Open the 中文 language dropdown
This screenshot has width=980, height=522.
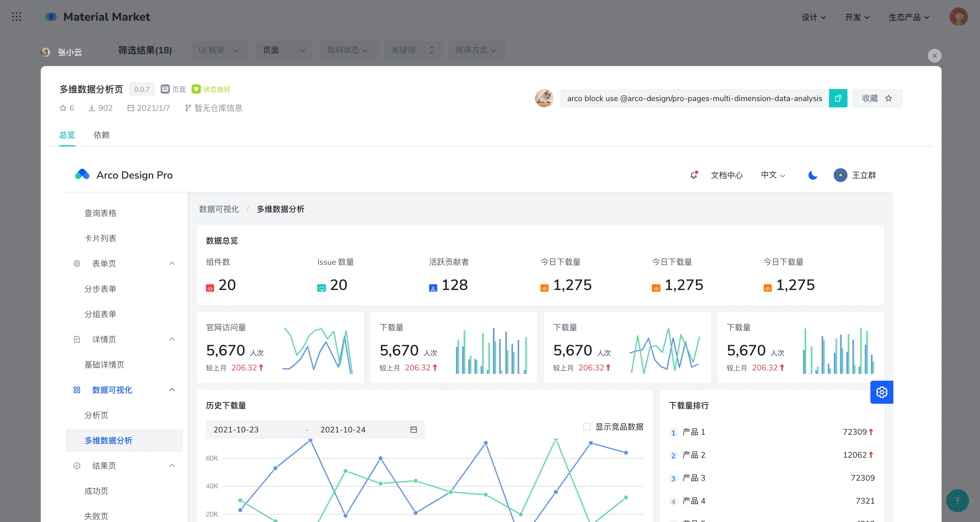773,175
